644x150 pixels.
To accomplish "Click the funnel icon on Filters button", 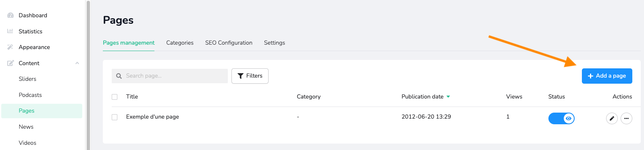I will (x=240, y=76).
